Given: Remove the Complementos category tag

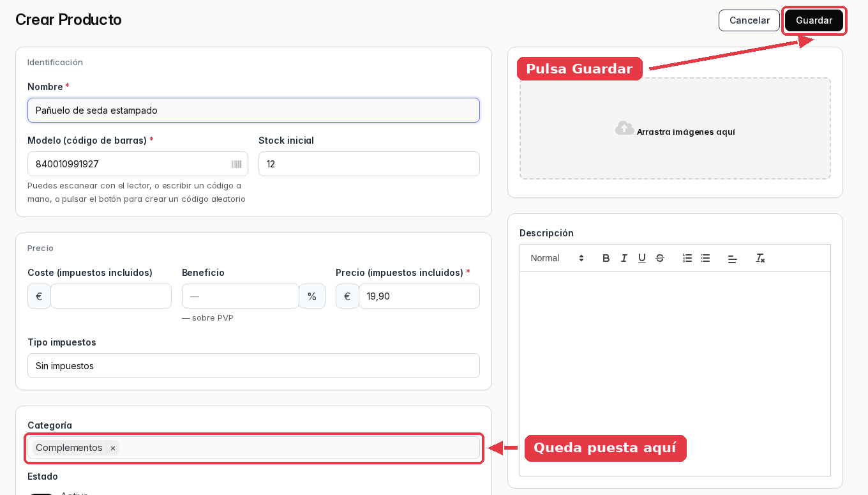Looking at the screenshot, I should 113,448.
